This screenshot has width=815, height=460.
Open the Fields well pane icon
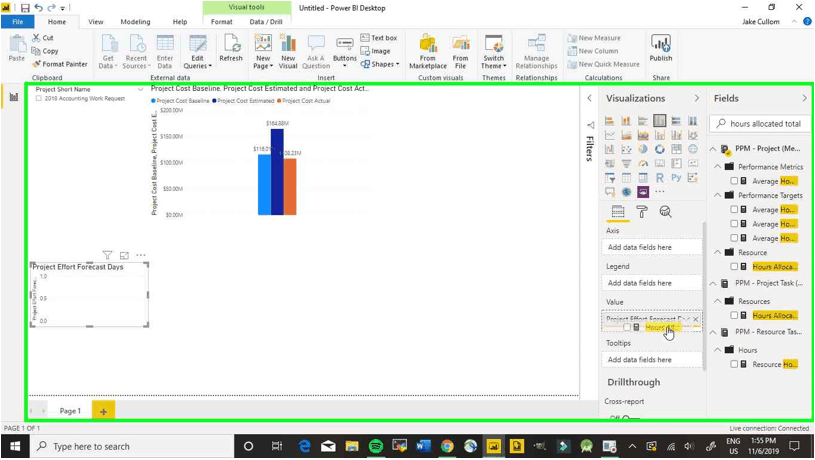pyautogui.click(x=618, y=212)
